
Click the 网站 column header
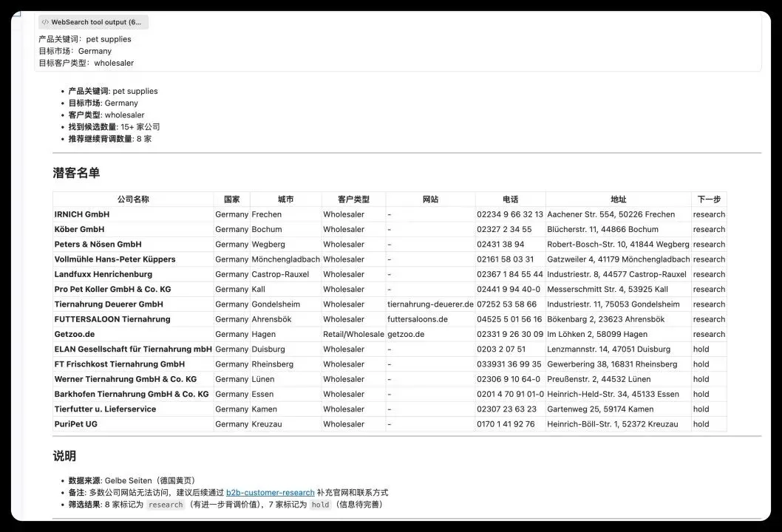[x=430, y=199]
